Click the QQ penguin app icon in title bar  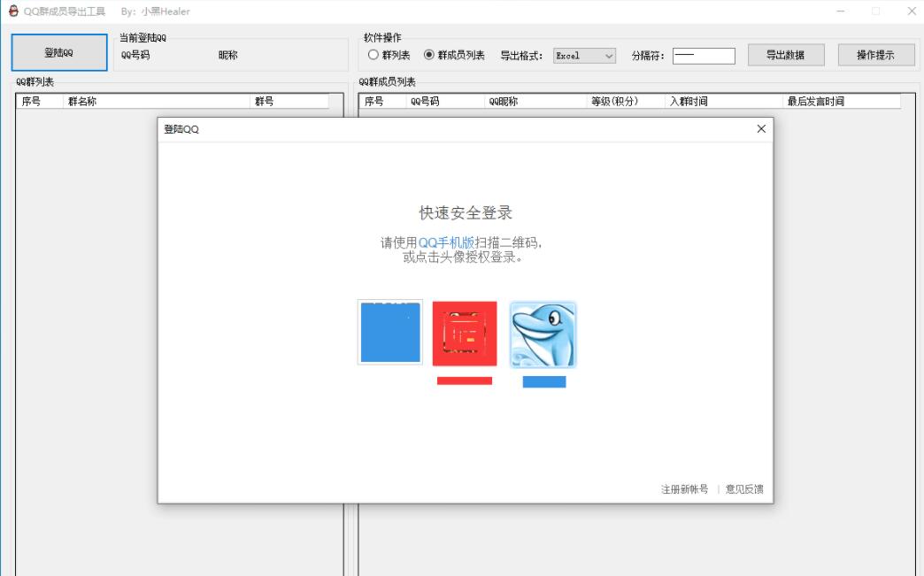pos(13,12)
